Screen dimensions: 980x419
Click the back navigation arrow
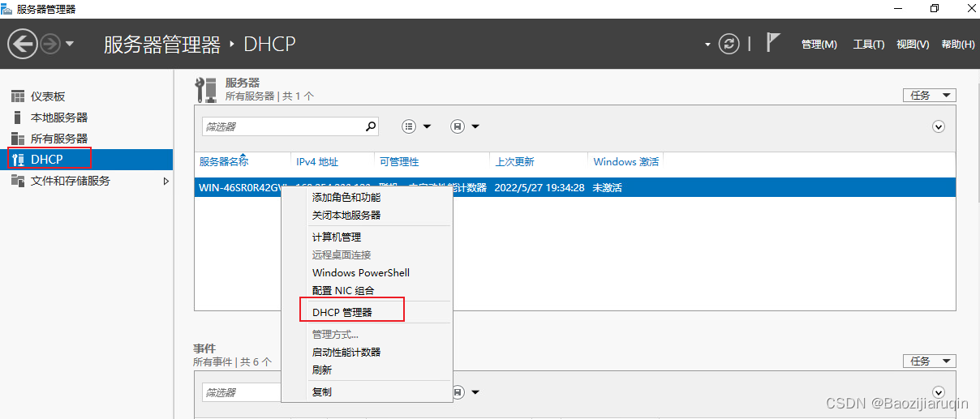23,43
